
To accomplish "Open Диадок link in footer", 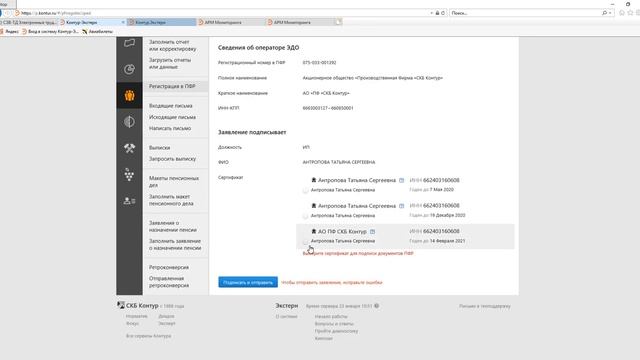I will (166, 316).
